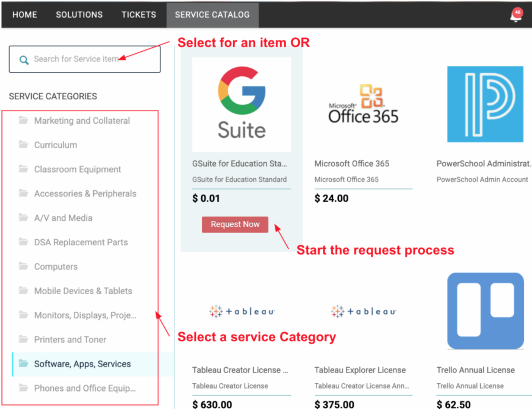This screenshot has height=409, width=532.
Task: Open Tableau Explorer License item title
Action: coord(360,370)
